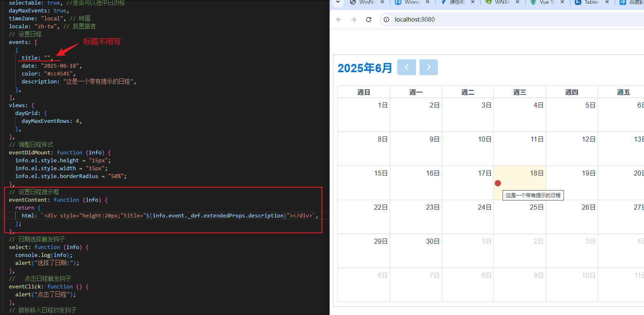The height and width of the screenshot is (315, 644).
Task: Select the 30日 date cell
Action: [416, 251]
